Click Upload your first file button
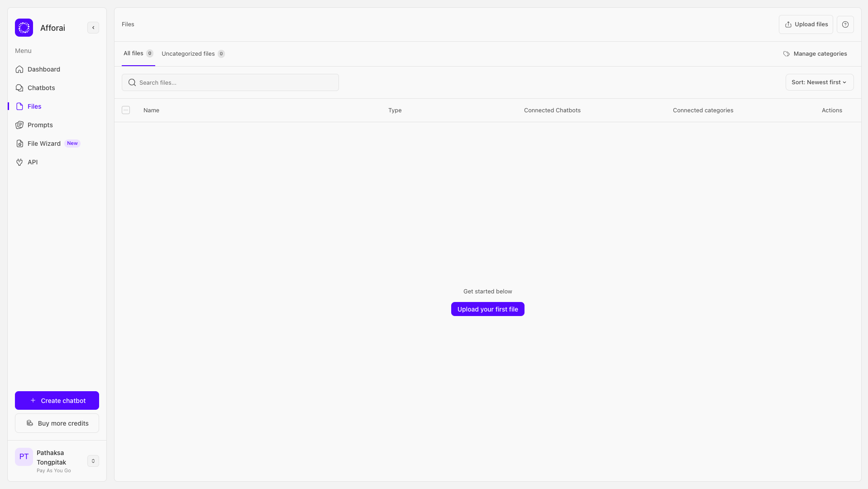Viewport: 868px width, 489px height. pyautogui.click(x=487, y=309)
